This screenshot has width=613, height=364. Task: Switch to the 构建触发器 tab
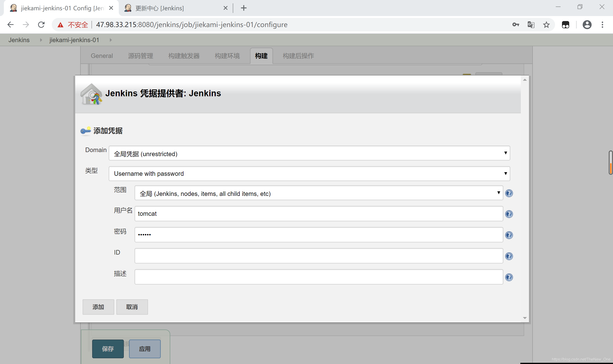[184, 56]
